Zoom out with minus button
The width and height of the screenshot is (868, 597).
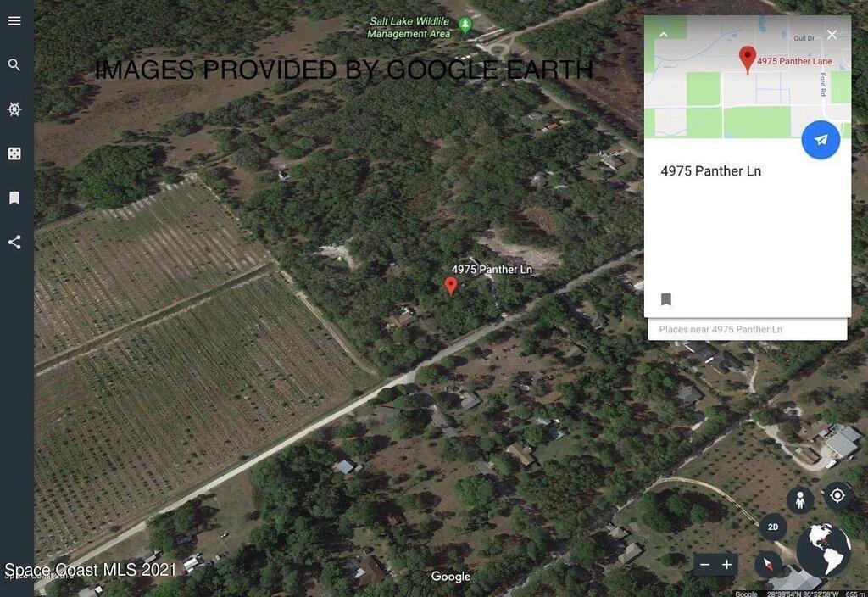[704, 564]
